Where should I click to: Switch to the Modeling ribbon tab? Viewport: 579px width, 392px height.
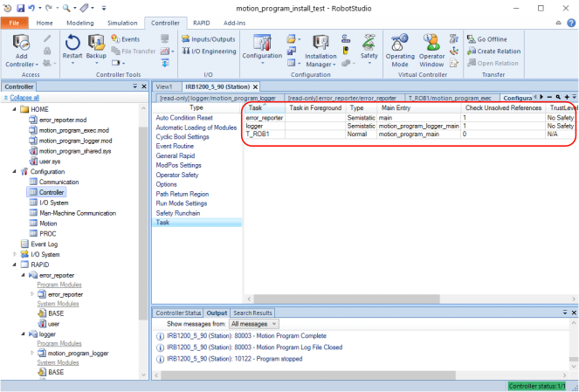80,23
